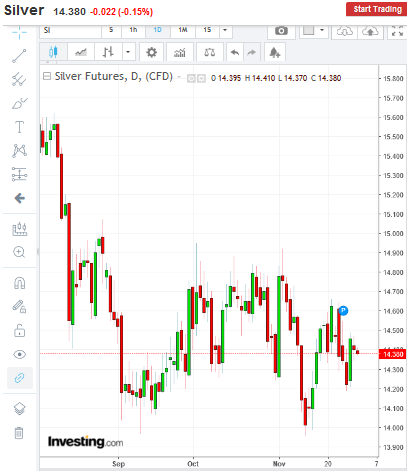Click the -0.022 (-0.15%) change value
The image size is (407, 471).
122,12
